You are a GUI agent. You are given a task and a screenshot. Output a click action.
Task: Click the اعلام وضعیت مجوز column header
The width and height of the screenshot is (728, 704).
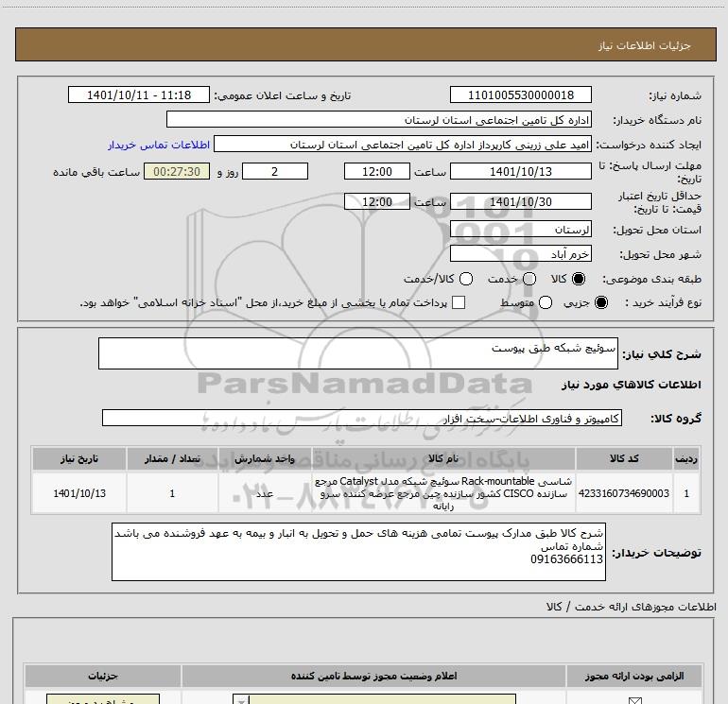[x=373, y=676]
